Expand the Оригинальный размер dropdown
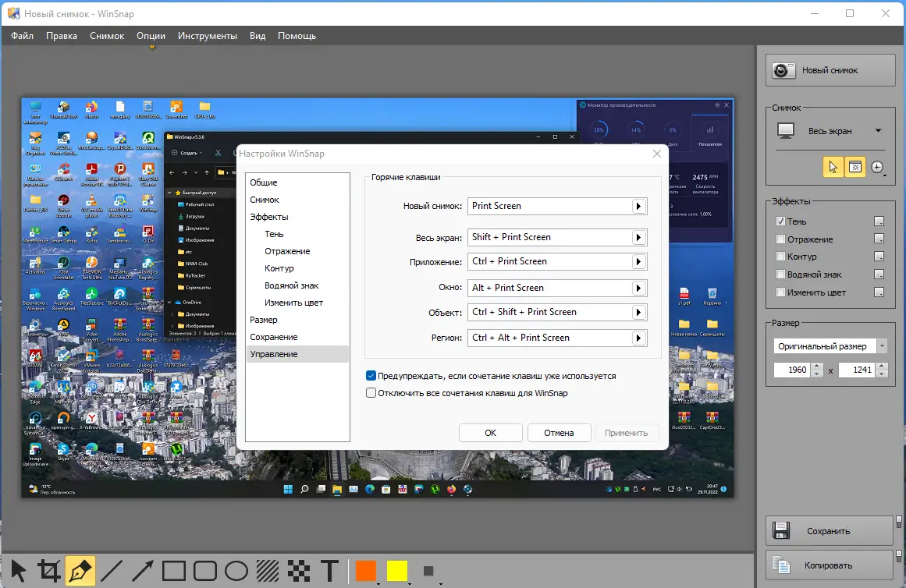The image size is (906, 588). click(x=882, y=346)
